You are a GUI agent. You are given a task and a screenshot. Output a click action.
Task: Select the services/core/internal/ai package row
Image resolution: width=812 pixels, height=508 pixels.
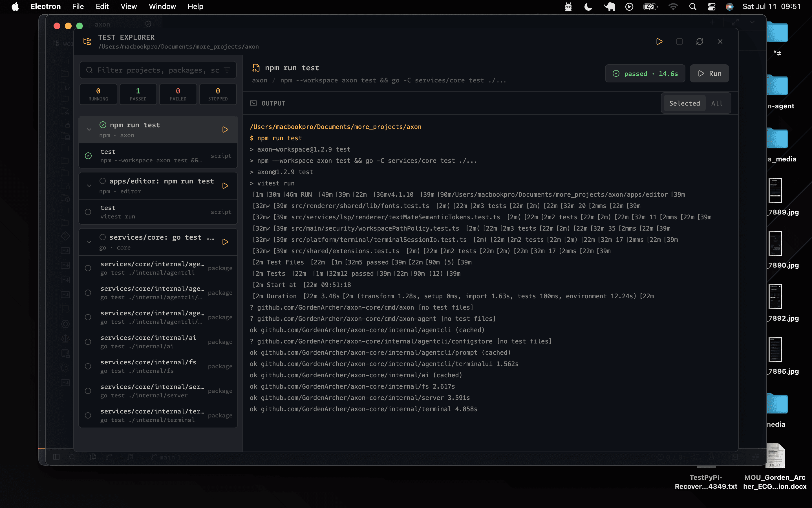click(x=158, y=342)
